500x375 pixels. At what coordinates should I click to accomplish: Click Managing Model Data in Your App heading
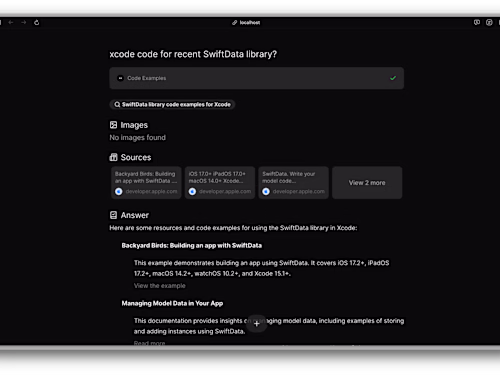pyautogui.click(x=172, y=303)
